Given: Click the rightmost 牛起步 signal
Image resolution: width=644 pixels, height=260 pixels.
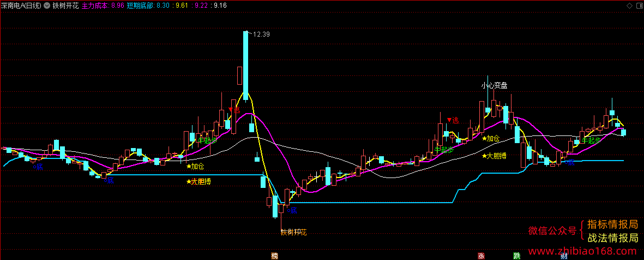Looking at the screenshot, I should [591, 140].
